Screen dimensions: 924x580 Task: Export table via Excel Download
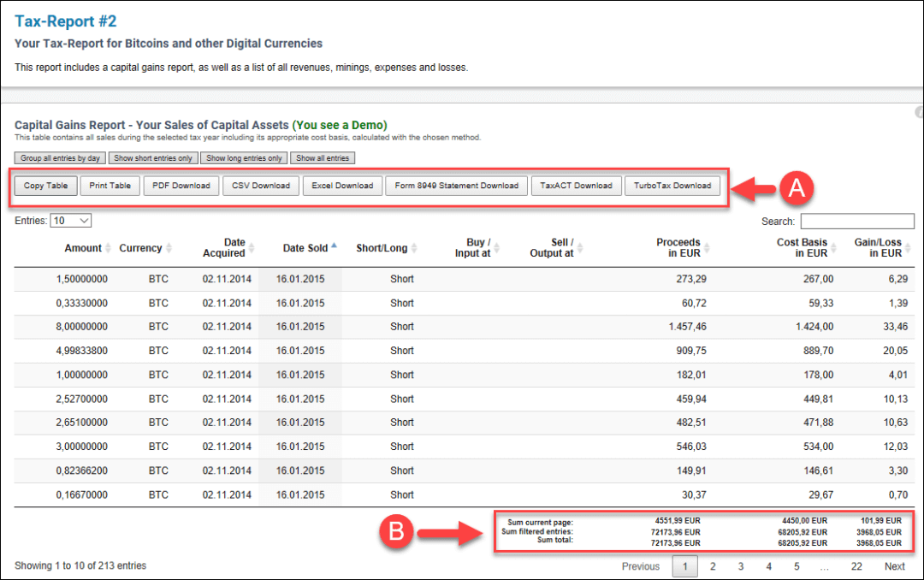click(342, 186)
